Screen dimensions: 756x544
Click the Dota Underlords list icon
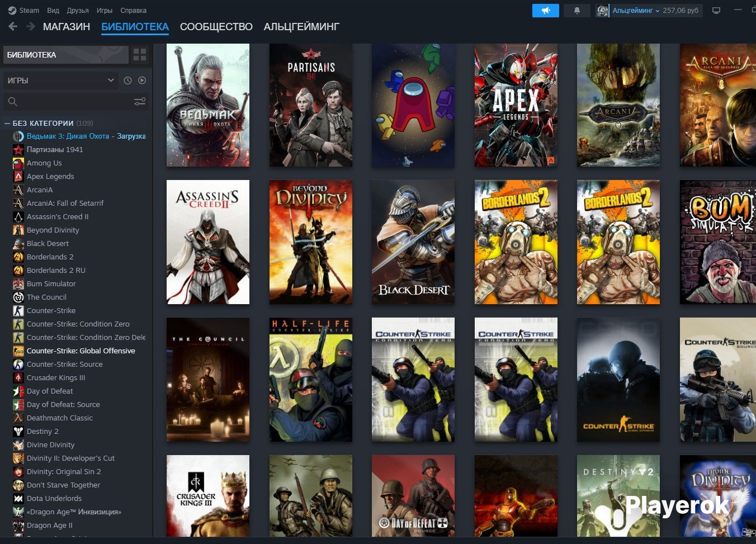click(18, 499)
